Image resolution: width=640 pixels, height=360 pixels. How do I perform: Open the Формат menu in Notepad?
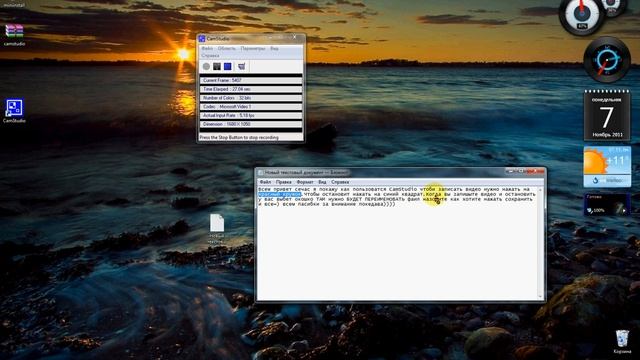tap(305, 182)
